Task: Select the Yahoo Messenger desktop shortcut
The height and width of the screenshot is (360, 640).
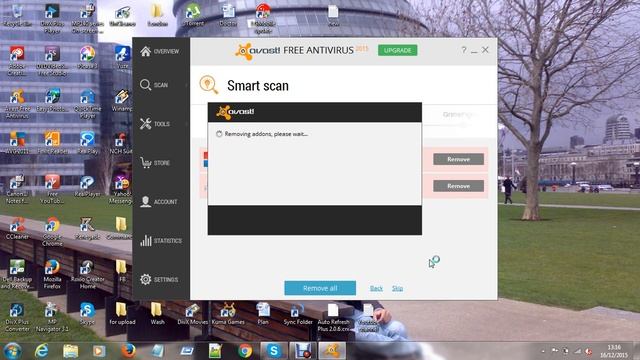Action: (x=122, y=189)
